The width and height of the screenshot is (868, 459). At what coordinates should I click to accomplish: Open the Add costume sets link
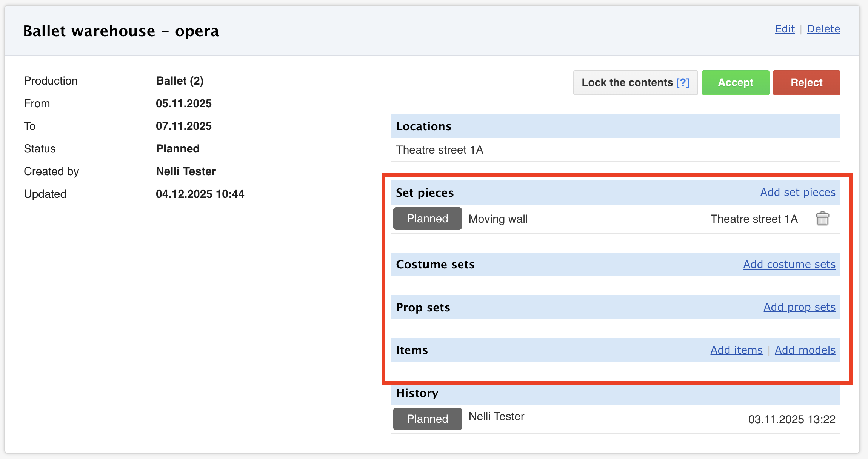coord(789,265)
